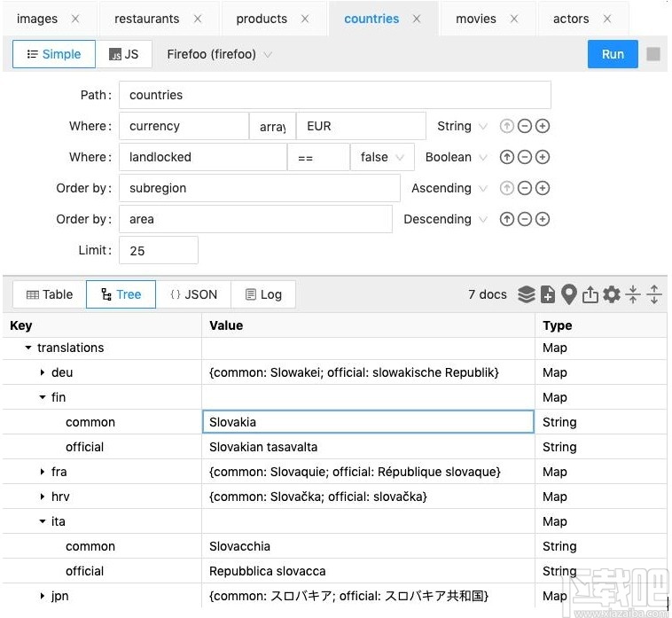The height and width of the screenshot is (618, 672).
Task: Switch to JS query mode
Action: (x=124, y=54)
